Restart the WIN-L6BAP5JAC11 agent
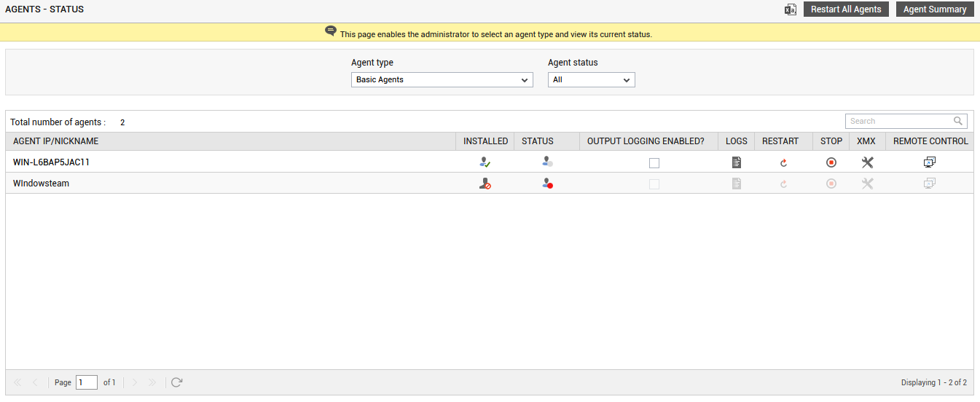The image size is (980, 402). click(783, 163)
